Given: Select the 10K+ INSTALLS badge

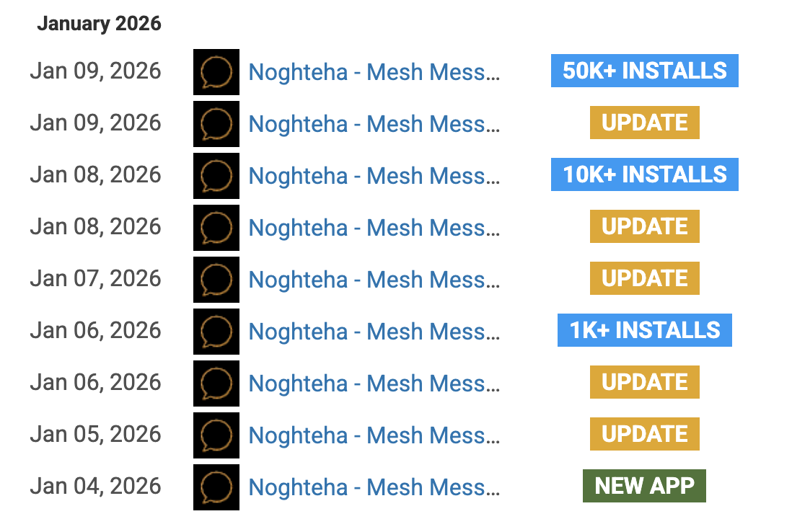Looking at the screenshot, I should (x=644, y=174).
